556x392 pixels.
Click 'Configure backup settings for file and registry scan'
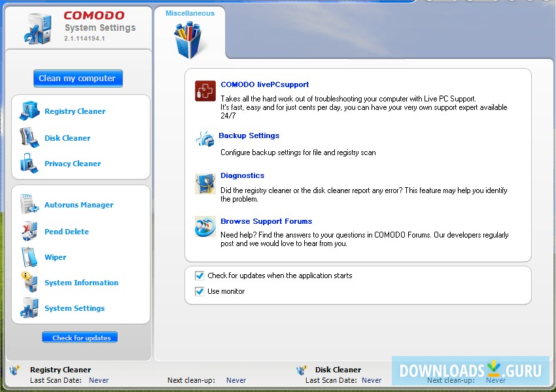(298, 152)
